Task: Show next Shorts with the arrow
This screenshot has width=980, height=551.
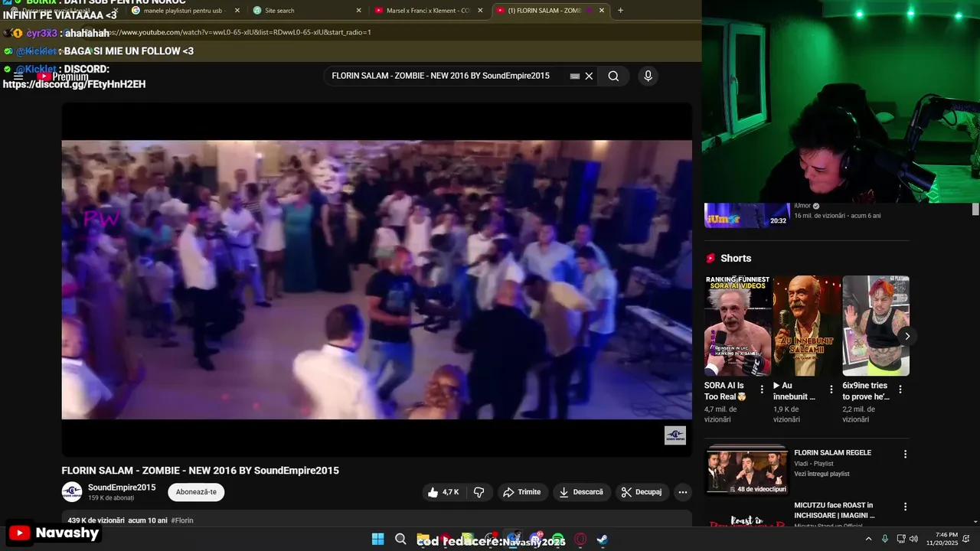Action: 907,336
